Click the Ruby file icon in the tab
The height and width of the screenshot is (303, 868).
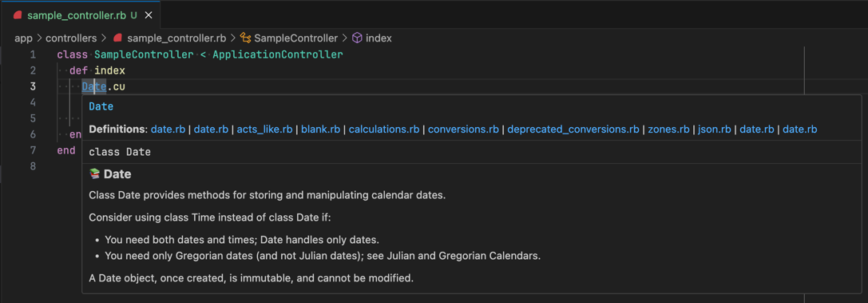tap(18, 16)
